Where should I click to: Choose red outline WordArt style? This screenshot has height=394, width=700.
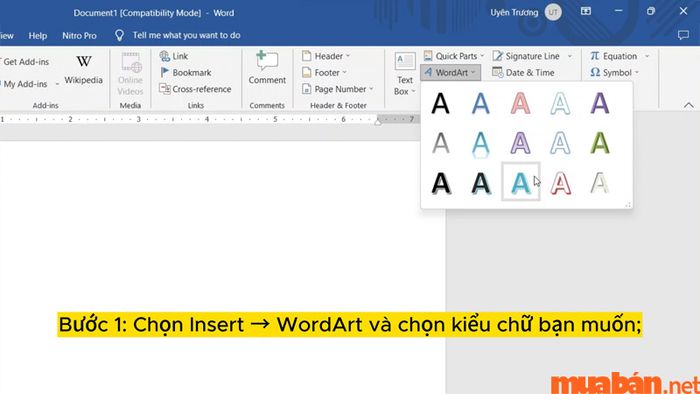(560, 183)
